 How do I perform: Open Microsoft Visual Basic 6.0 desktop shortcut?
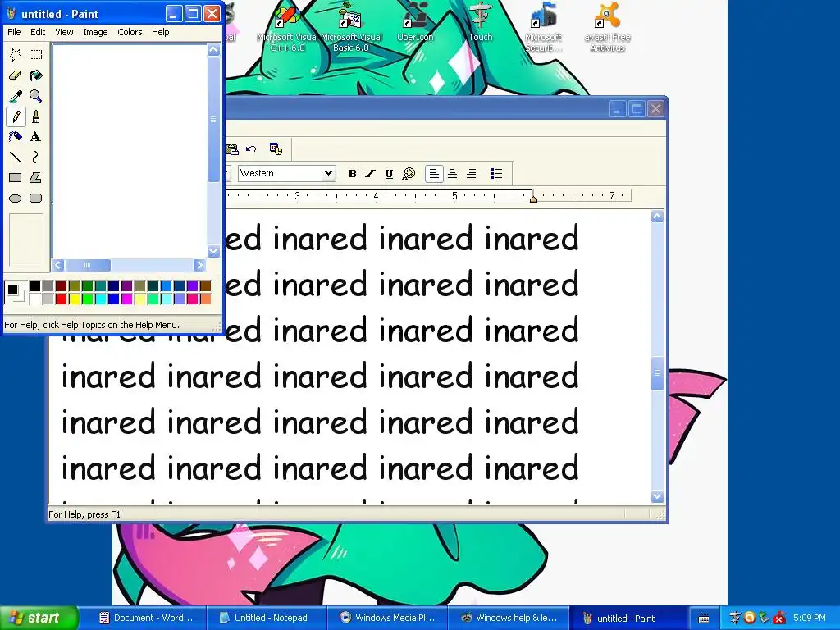point(351,27)
